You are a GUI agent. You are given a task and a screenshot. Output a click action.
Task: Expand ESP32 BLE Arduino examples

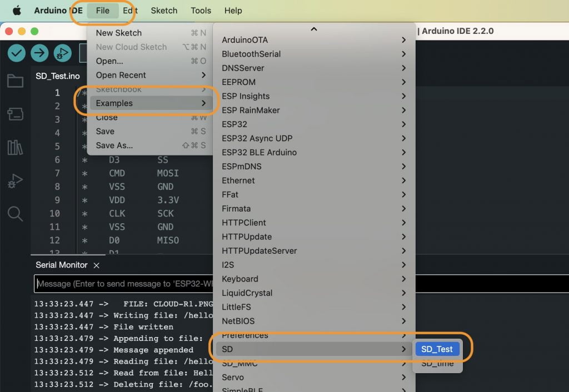(314, 152)
